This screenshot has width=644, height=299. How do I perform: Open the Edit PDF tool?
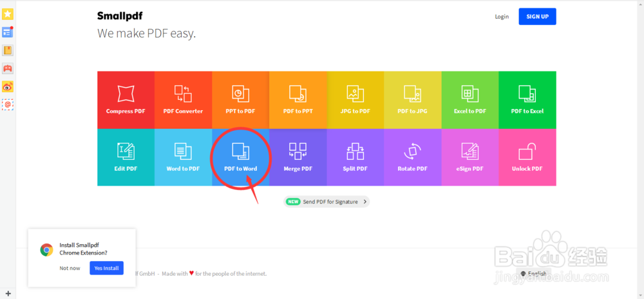[x=126, y=157]
